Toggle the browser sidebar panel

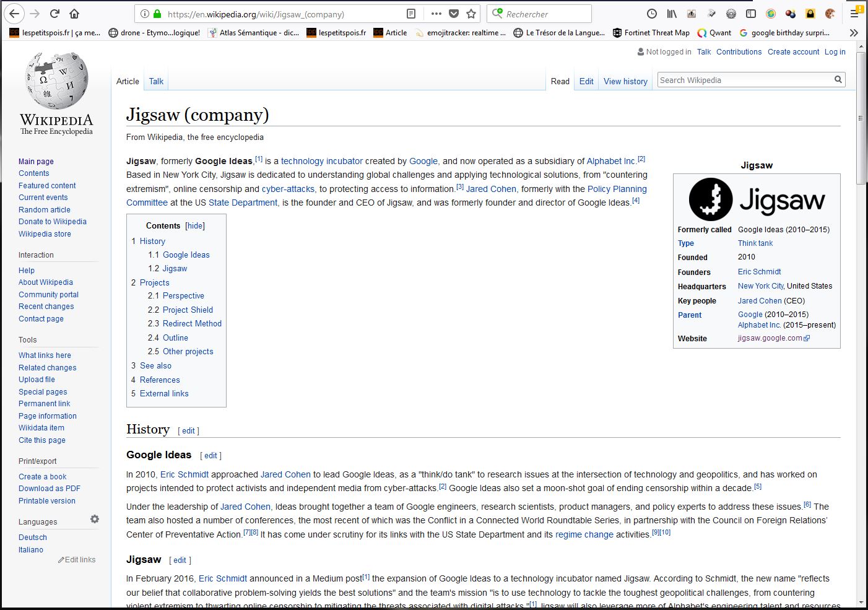[750, 14]
